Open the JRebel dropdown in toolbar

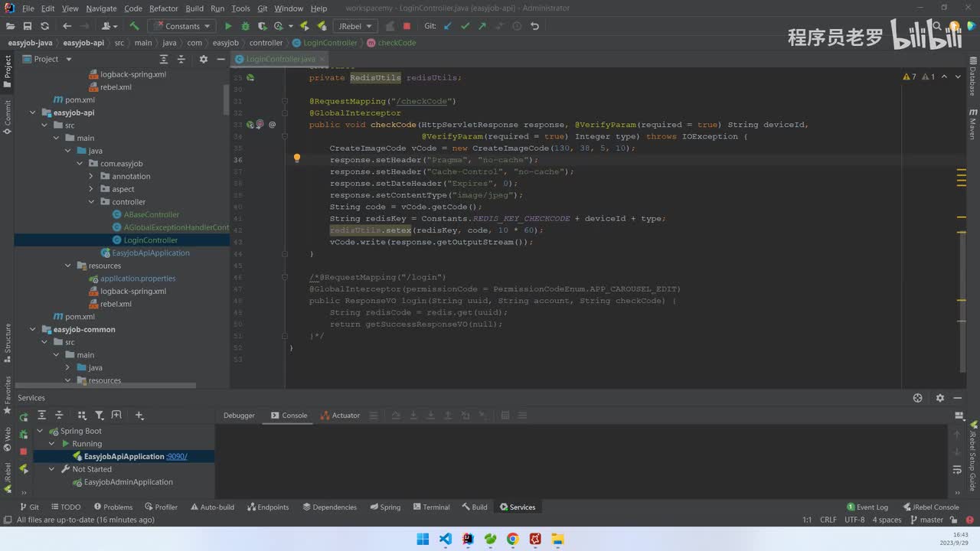354,26
